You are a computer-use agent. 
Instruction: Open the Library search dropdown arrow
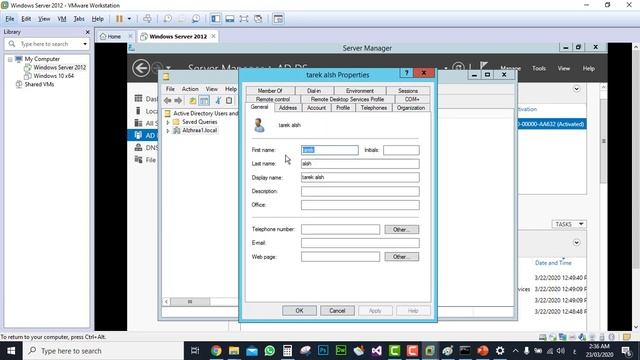pos(85,44)
